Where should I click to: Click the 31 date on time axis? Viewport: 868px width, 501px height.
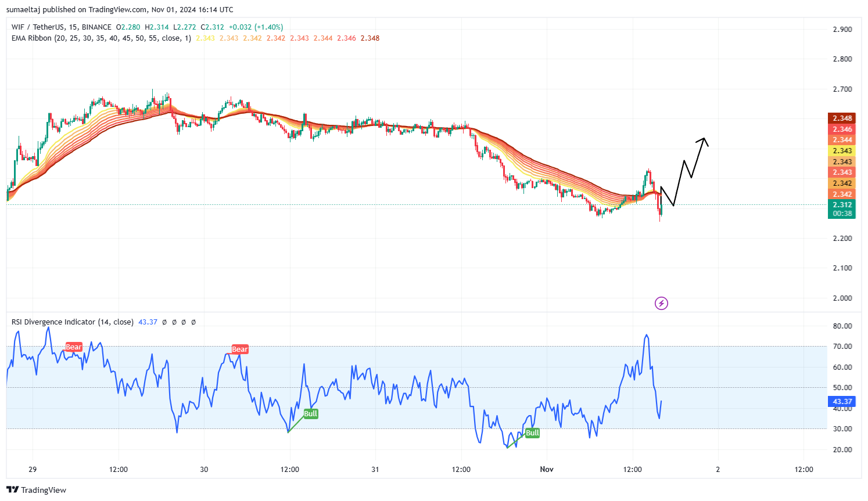coord(375,470)
